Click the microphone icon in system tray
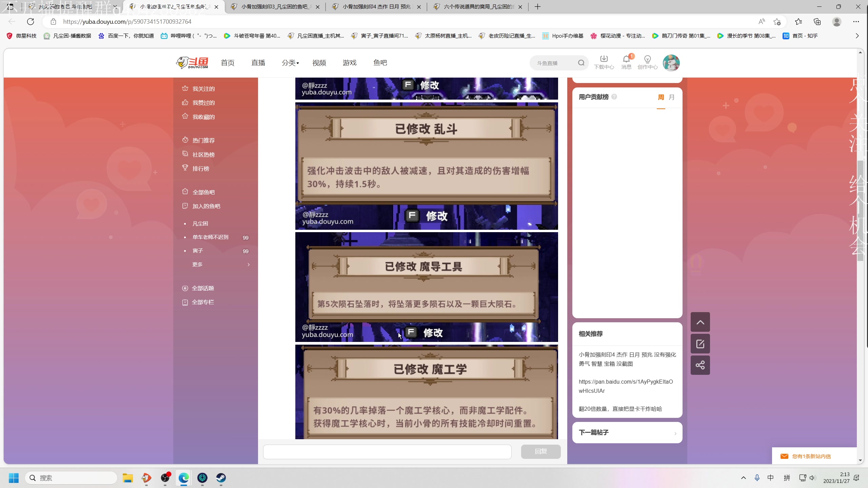Image resolution: width=868 pixels, height=488 pixels. 757,478
